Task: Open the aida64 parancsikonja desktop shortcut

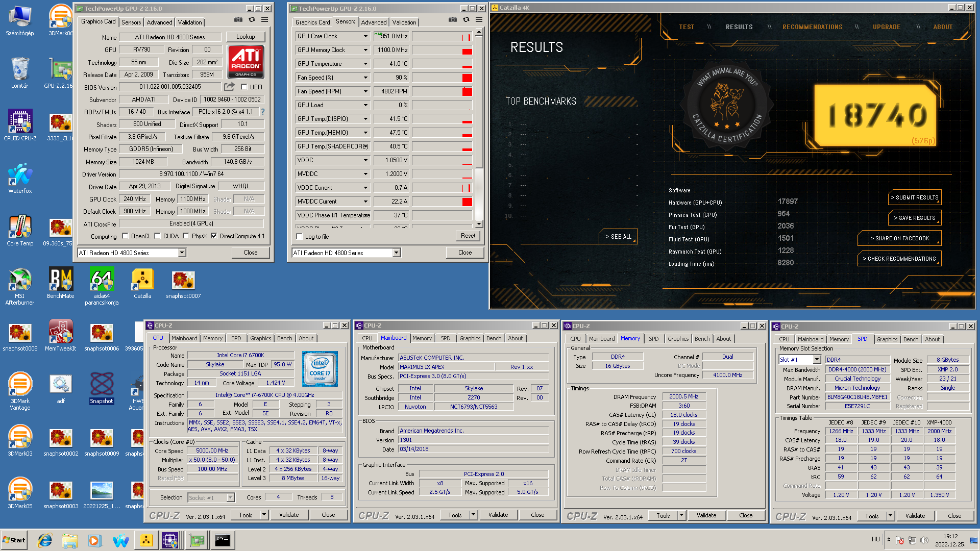Action: [x=102, y=287]
